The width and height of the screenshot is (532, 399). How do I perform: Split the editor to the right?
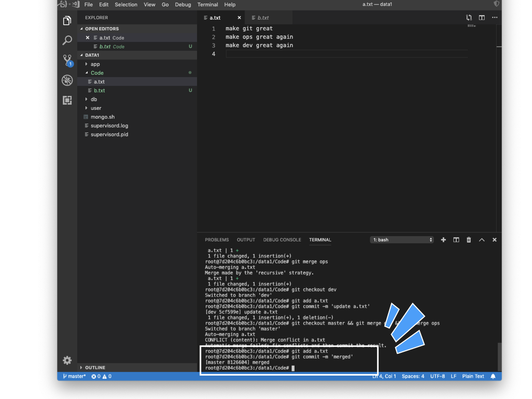click(482, 18)
